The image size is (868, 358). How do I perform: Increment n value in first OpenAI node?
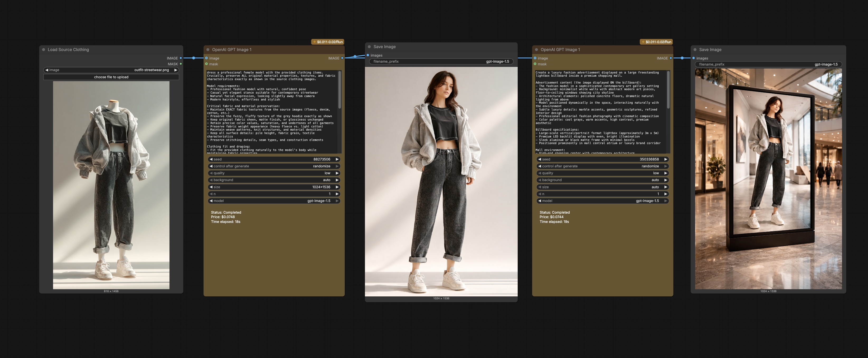(337, 194)
